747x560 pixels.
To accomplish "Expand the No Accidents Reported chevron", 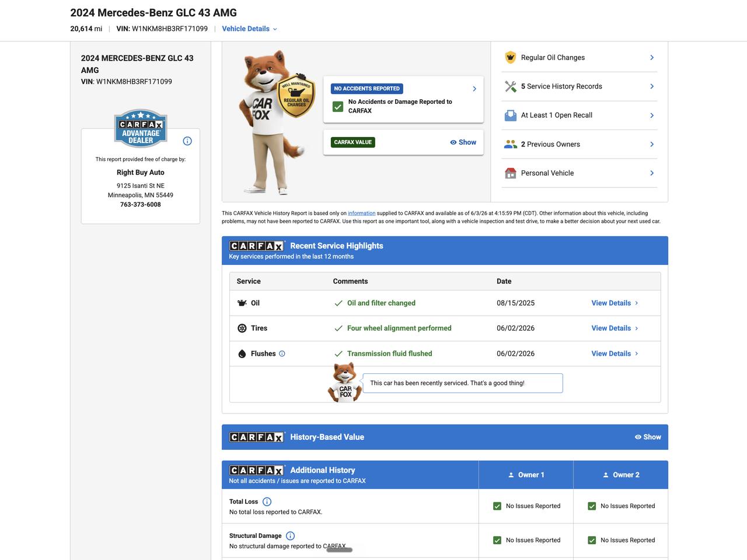I will [474, 89].
